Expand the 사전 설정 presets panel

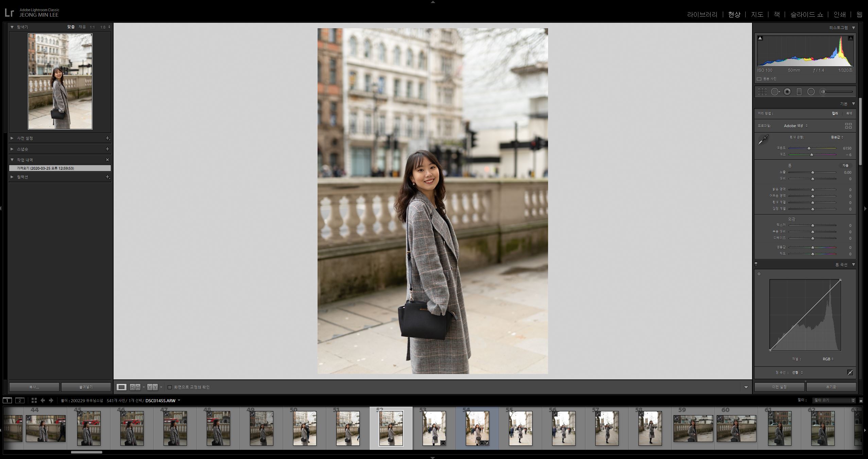point(12,138)
